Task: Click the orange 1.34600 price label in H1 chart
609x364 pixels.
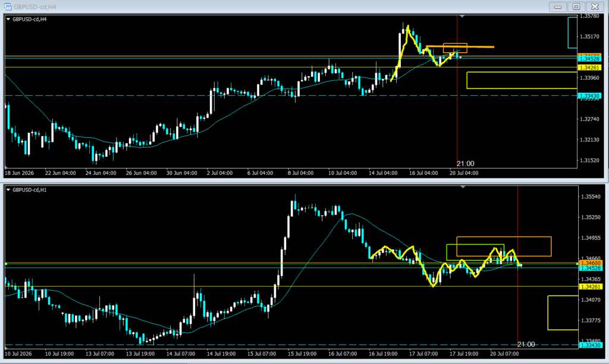Action: click(590, 263)
